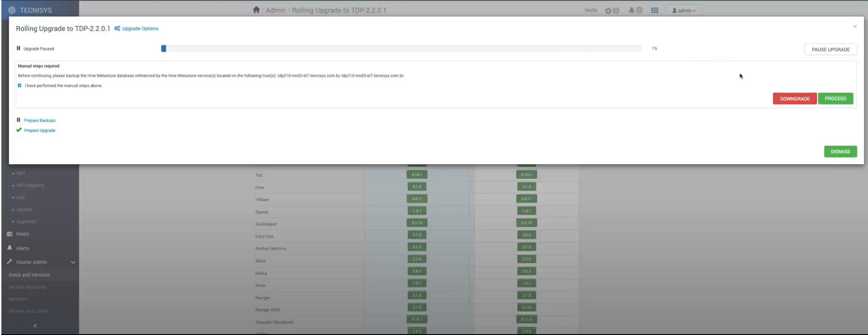Open Stack and Versions page

[29, 275]
